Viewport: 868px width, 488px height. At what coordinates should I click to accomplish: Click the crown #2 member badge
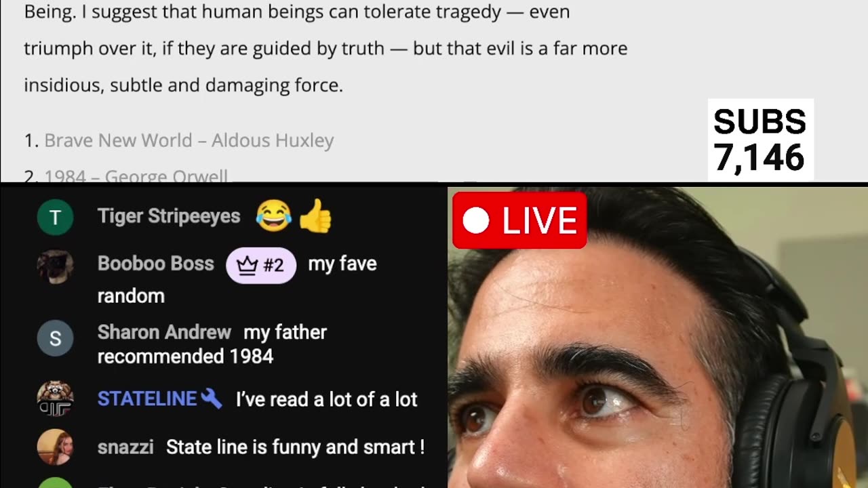[x=261, y=264]
